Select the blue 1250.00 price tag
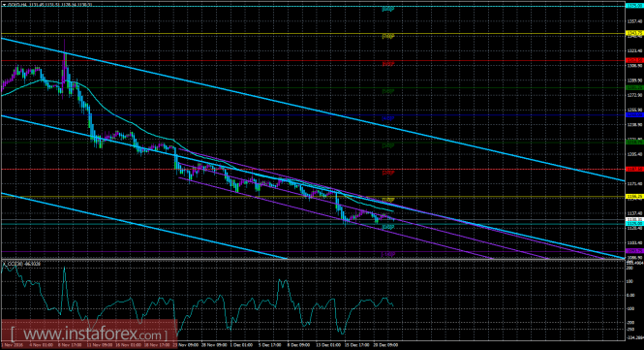Viewport: 644px width, 350px height. (633, 114)
